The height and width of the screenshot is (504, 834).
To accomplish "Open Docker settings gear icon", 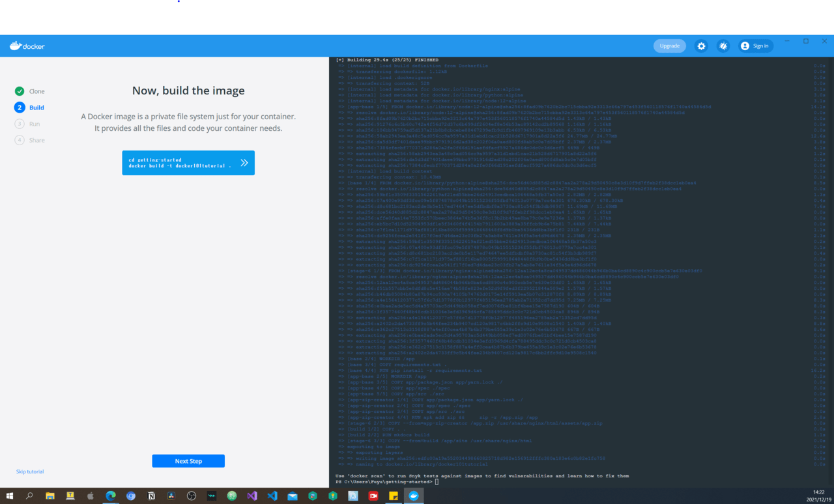I will tap(701, 46).
